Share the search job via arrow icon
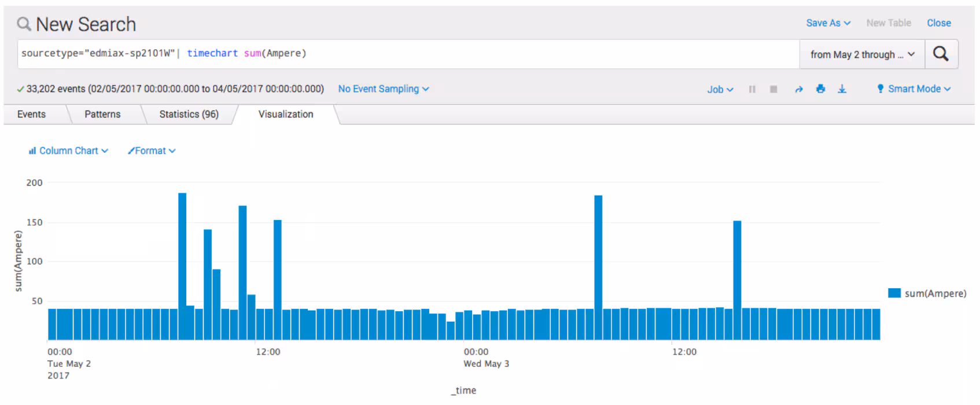 coord(799,89)
